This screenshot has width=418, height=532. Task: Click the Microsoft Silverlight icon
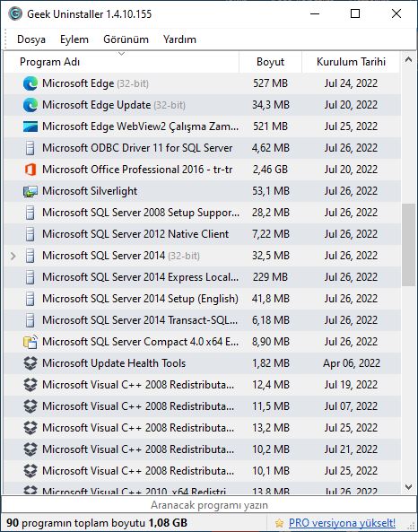pos(30,191)
